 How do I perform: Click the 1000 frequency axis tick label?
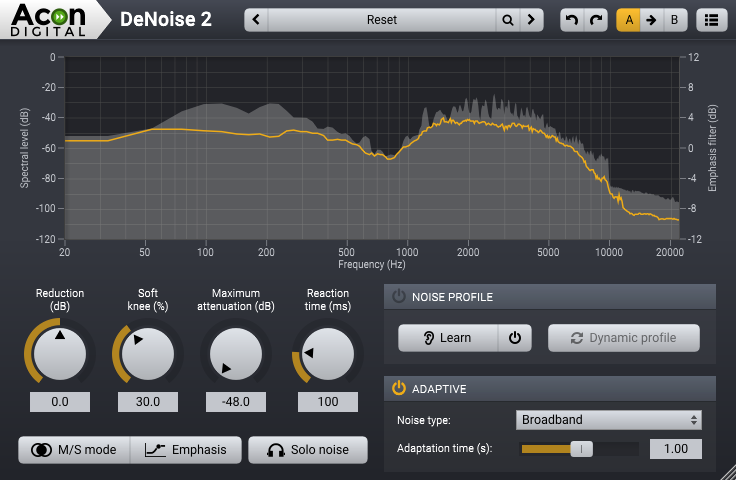[407, 252]
